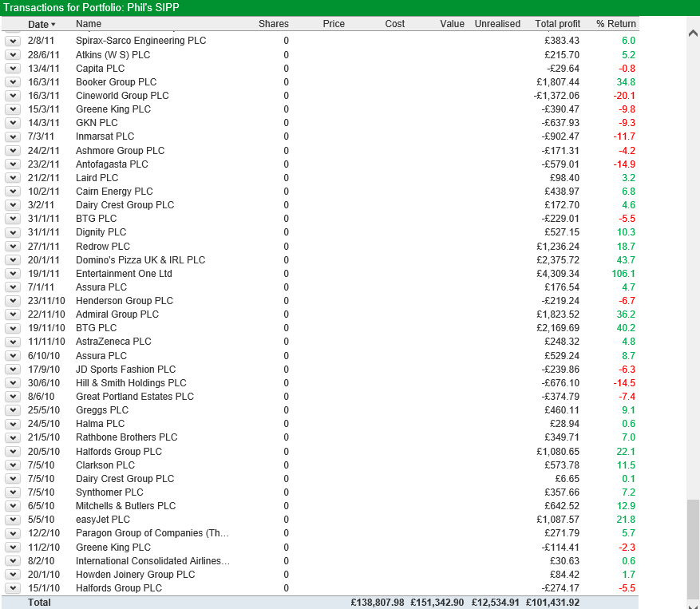
Task: Open the Booker Group PLC row dropdown arrow
Action: coord(13,82)
